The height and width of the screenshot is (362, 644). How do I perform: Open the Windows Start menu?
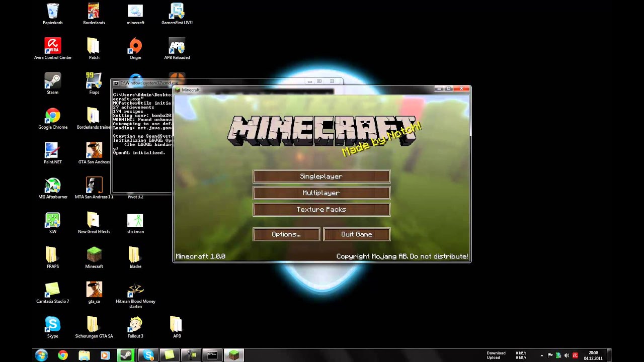tap(42, 355)
